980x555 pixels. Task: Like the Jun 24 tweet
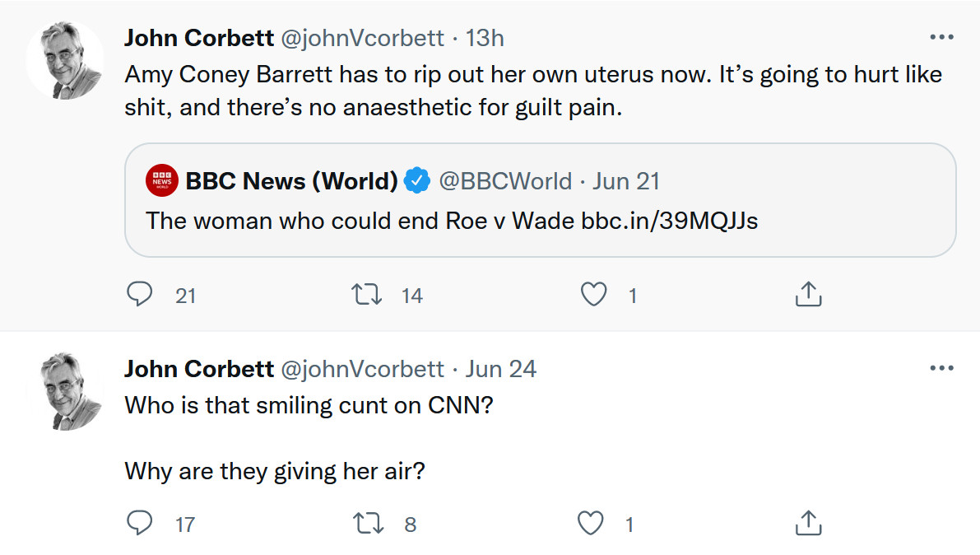point(591,523)
